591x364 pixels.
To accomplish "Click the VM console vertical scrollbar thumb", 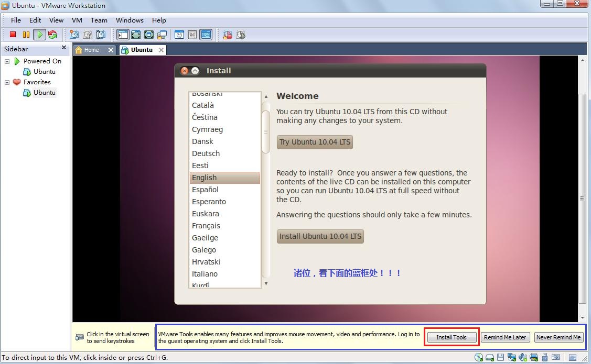I will point(582,198).
